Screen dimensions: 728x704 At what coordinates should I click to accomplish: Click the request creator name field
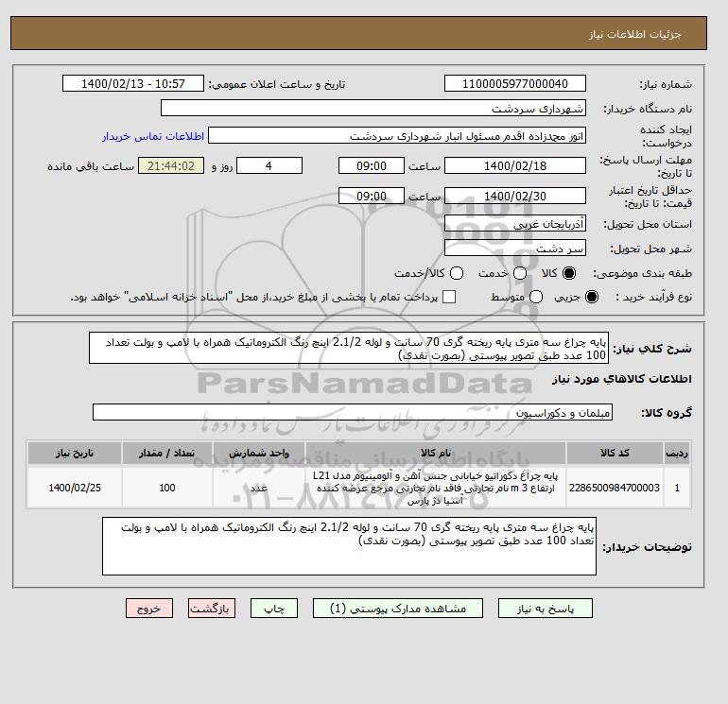(x=397, y=136)
